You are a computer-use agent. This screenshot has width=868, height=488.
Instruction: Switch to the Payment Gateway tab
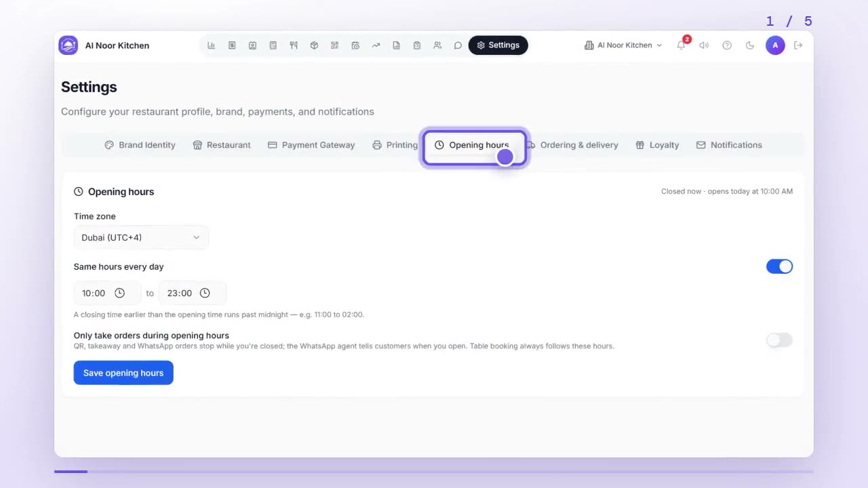[x=311, y=145]
